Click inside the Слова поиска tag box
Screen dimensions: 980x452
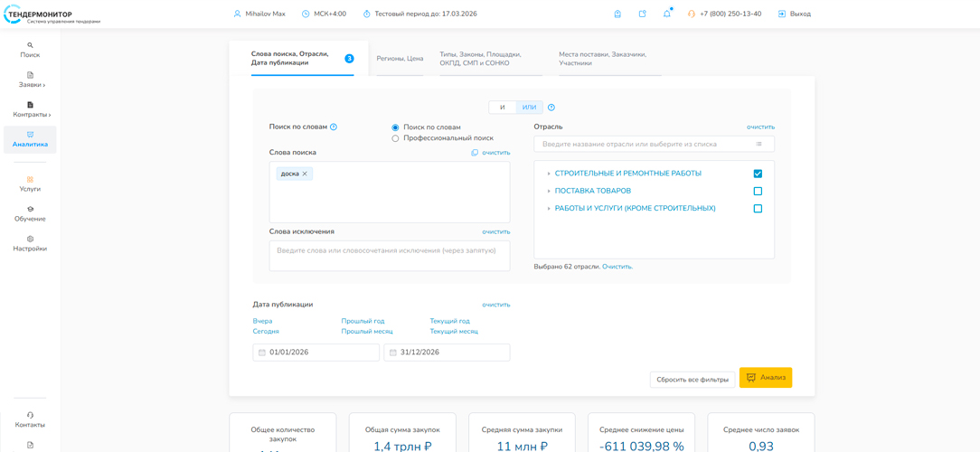[390, 192]
